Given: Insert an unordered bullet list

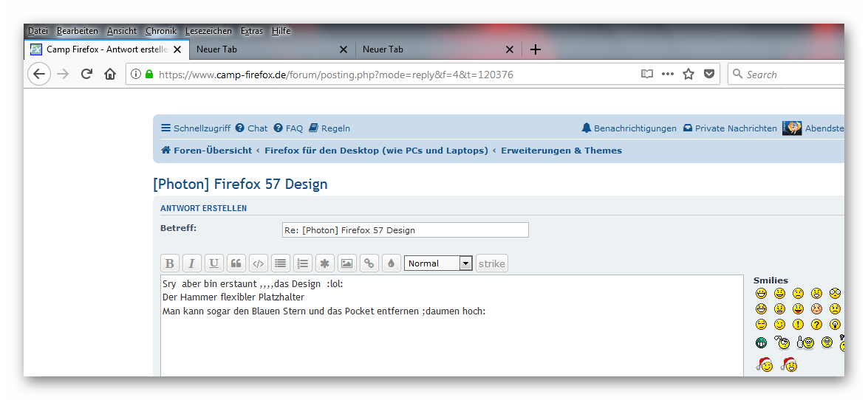Looking at the screenshot, I should [x=281, y=263].
